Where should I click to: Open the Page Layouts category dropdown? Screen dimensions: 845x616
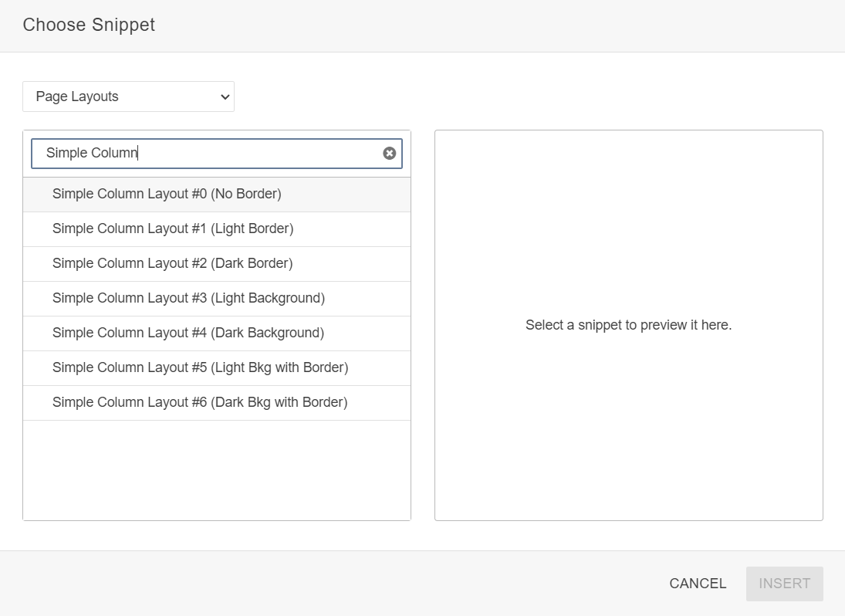tap(128, 96)
